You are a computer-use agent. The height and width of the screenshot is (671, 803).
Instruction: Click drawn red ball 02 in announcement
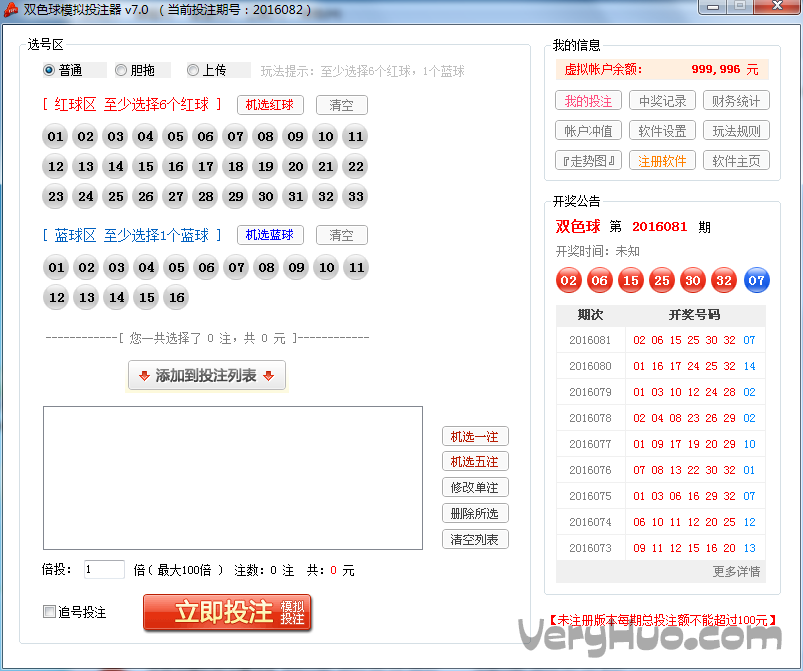tap(568, 280)
